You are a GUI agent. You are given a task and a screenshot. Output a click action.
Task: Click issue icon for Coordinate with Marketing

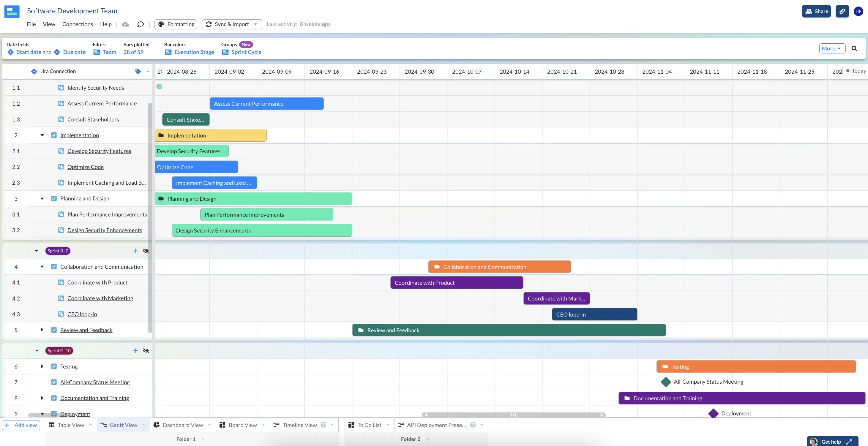point(61,298)
